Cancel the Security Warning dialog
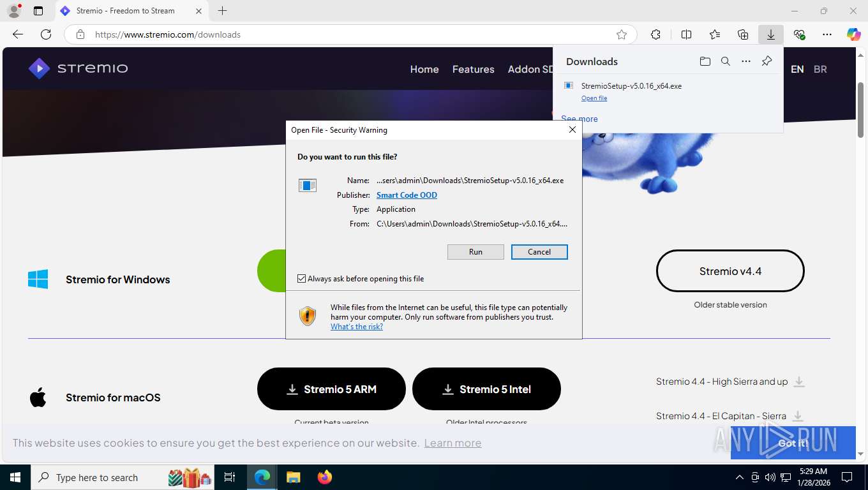Image resolution: width=868 pixels, height=490 pixels. [x=539, y=252]
